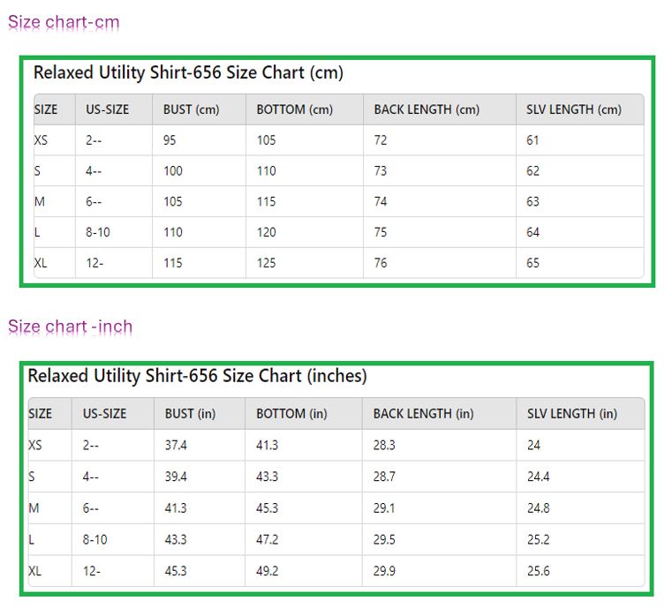Click the SLV LENGTH (in) column header

[571, 413]
